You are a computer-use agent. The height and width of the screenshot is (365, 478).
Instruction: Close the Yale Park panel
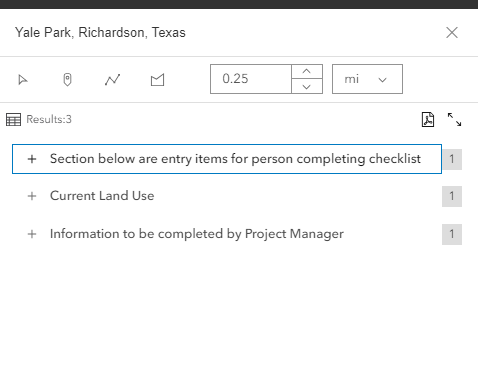pyautogui.click(x=452, y=33)
